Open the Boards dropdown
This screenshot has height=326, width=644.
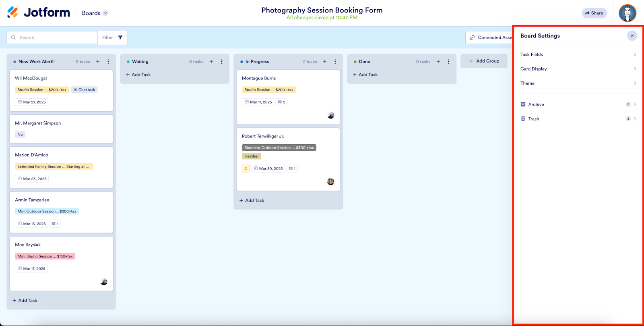[x=95, y=13]
